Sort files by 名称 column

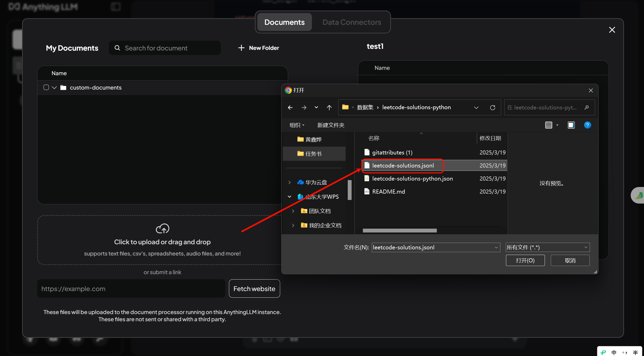point(374,138)
